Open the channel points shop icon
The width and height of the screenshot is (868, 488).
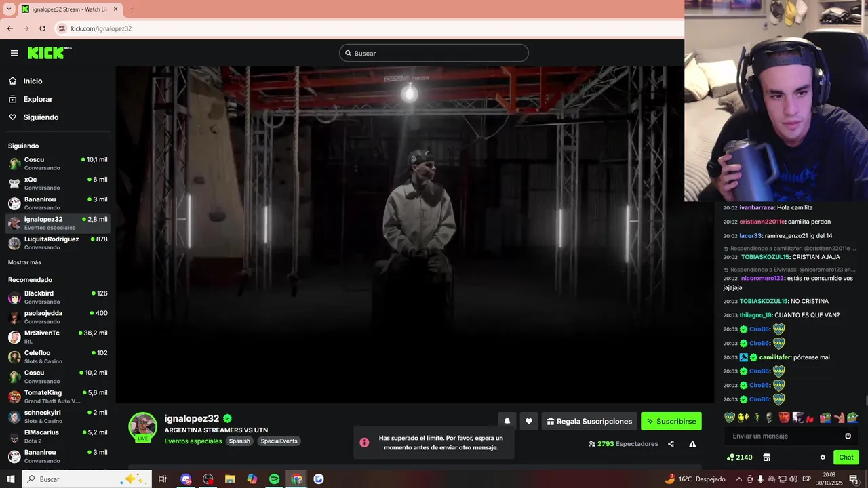pos(766,457)
